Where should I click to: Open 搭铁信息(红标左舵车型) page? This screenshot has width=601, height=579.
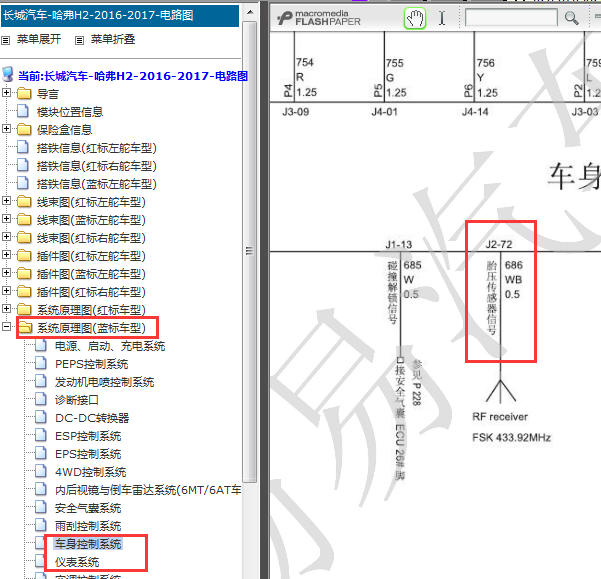tap(97, 148)
